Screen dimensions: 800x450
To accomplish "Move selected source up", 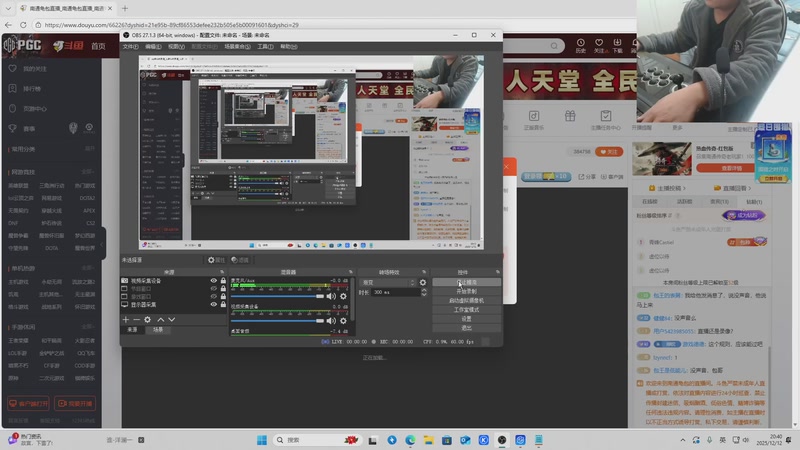I will [x=161, y=319].
